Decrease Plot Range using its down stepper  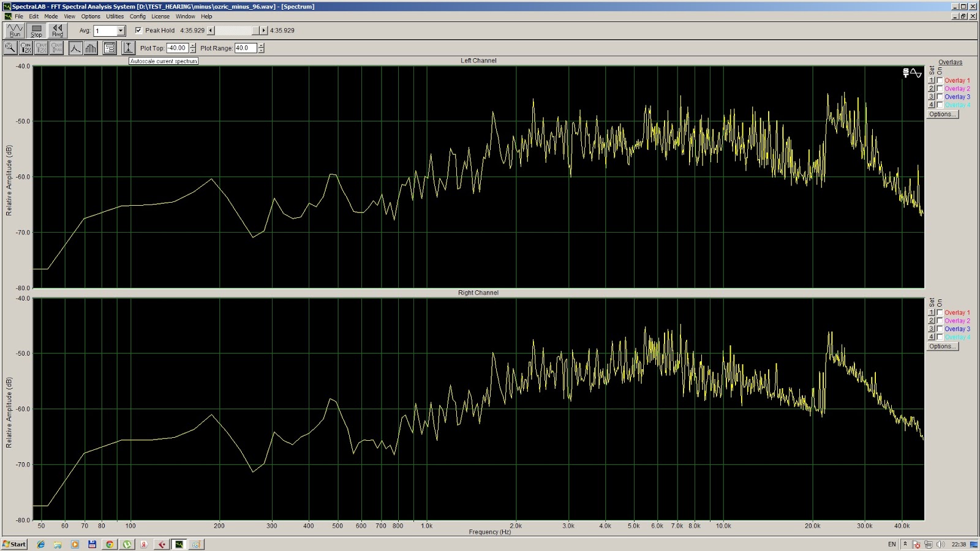(x=261, y=50)
